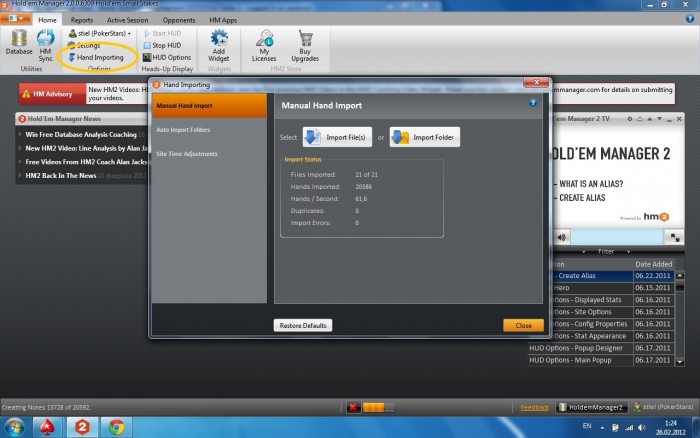Open the stiel (PokerStars) player dropdown
Viewport: 700px width, 438px height.
pyautogui.click(x=100, y=33)
